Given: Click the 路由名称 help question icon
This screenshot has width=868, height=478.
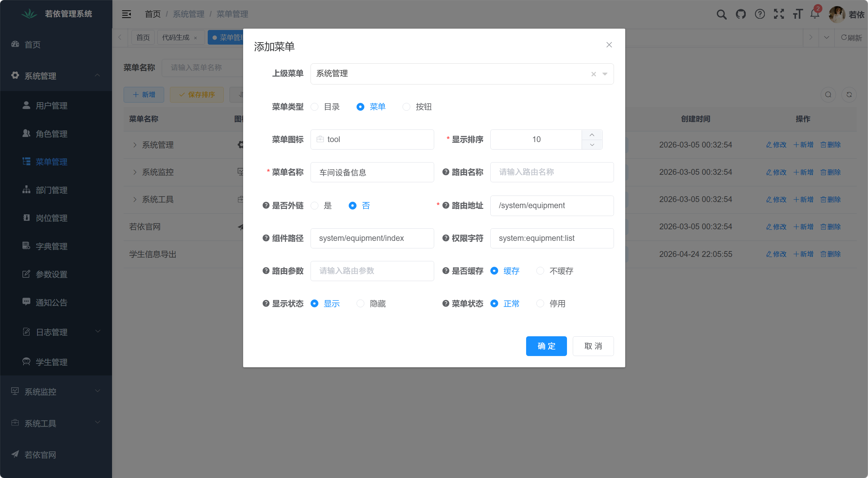Looking at the screenshot, I should click(446, 172).
